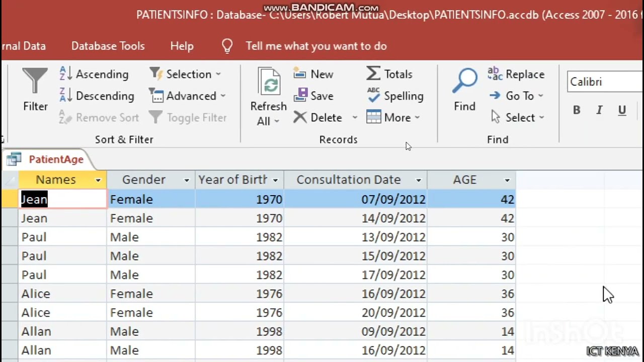Image resolution: width=644 pixels, height=362 pixels.
Task: Expand the Select dropdown arrow
Action: pyautogui.click(x=541, y=118)
